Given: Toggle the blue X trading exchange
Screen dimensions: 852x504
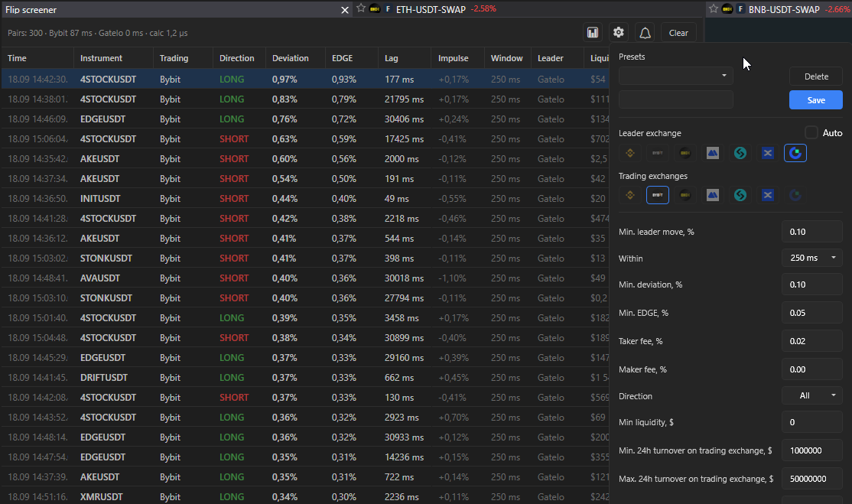Looking at the screenshot, I should tap(767, 195).
